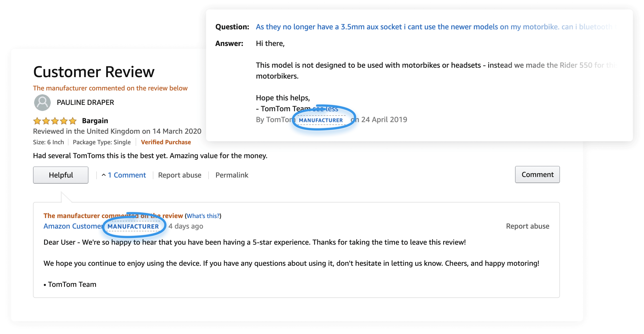
Task: Click Report abuse beside Permalink
Action: tap(179, 175)
